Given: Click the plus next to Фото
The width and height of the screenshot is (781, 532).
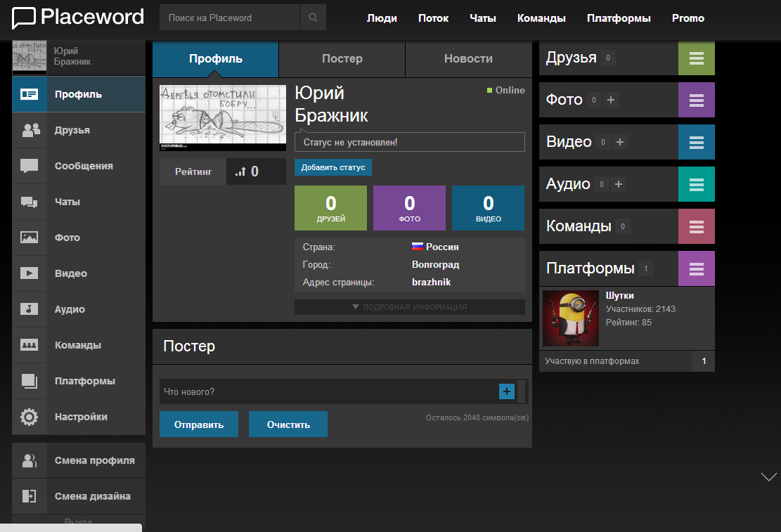Looking at the screenshot, I should point(611,100).
